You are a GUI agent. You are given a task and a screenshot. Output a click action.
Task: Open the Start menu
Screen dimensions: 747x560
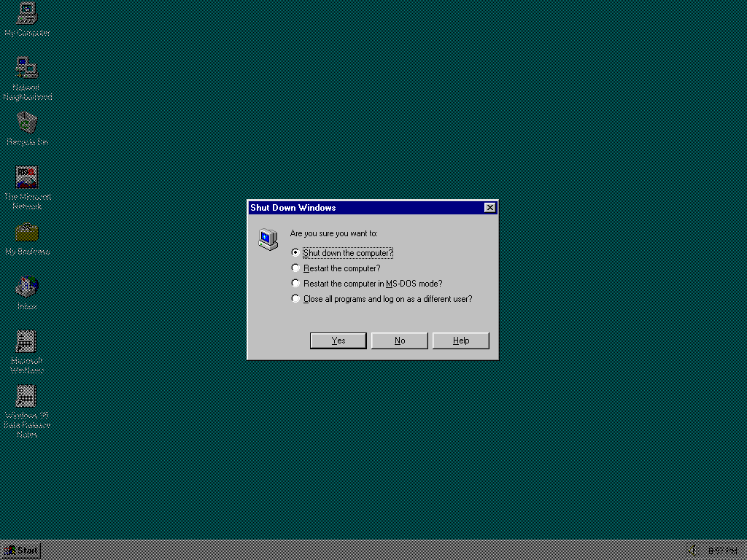pyautogui.click(x=21, y=551)
